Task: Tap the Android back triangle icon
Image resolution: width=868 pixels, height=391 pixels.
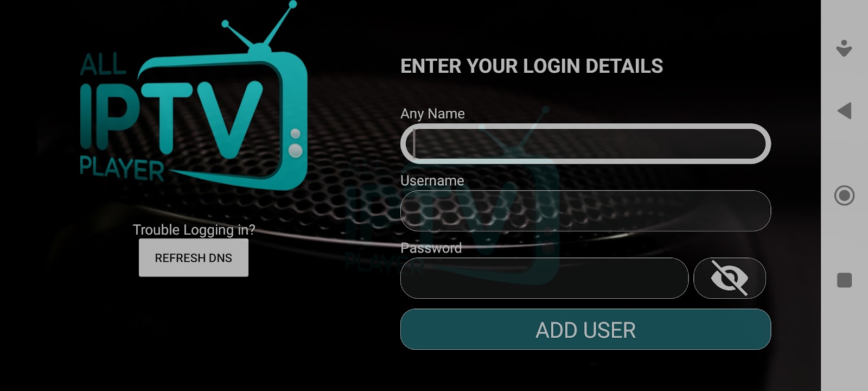Action: pyautogui.click(x=844, y=111)
